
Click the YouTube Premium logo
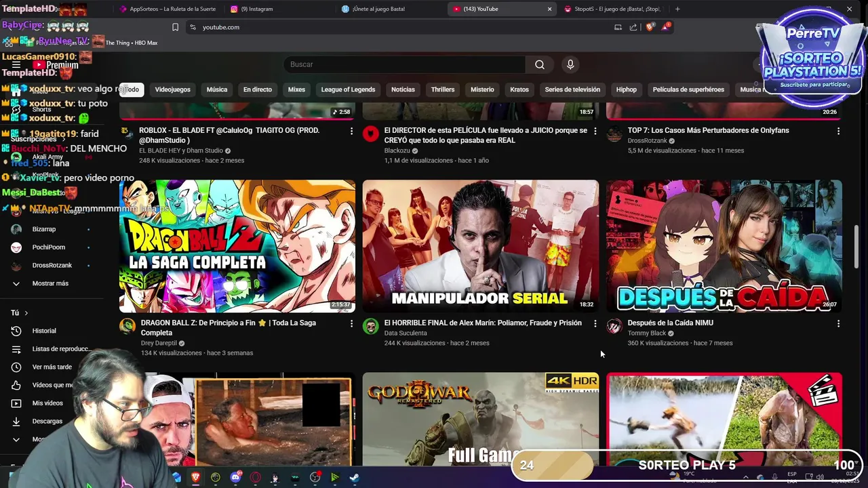[56, 65]
